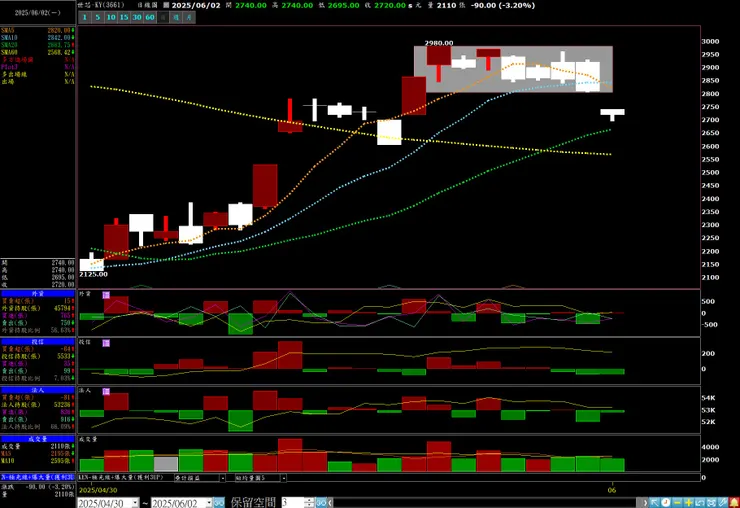Click the 2980.00 high price label
Image resolution: width=740 pixels, height=508 pixels.
click(439, 43)
